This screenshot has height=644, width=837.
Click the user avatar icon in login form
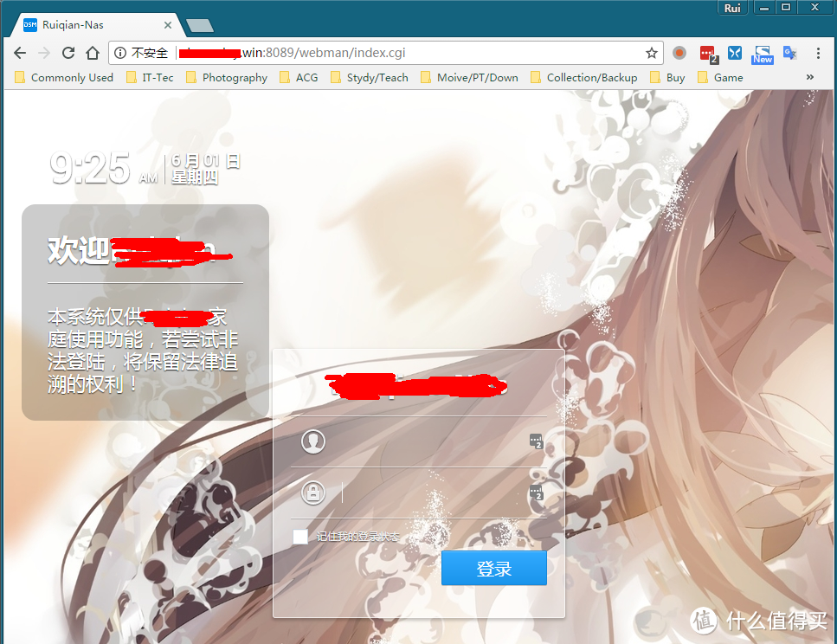coord(313,441)
